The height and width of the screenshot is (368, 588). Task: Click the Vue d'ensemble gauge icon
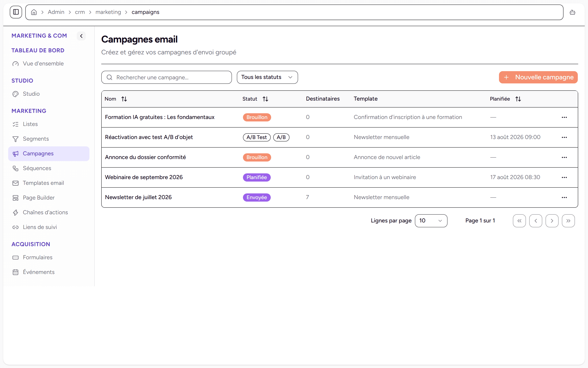click(16, 64)
